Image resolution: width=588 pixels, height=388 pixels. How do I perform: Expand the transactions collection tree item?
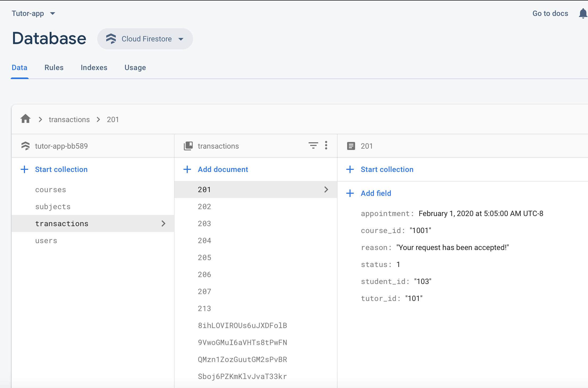pos(164,223)
